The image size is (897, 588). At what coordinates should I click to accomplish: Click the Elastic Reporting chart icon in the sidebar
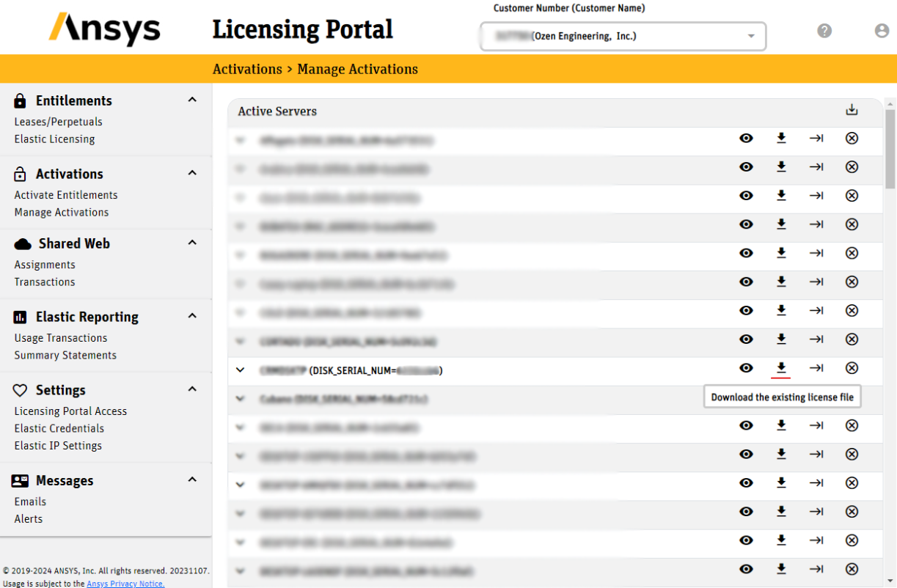coord(20,316)
